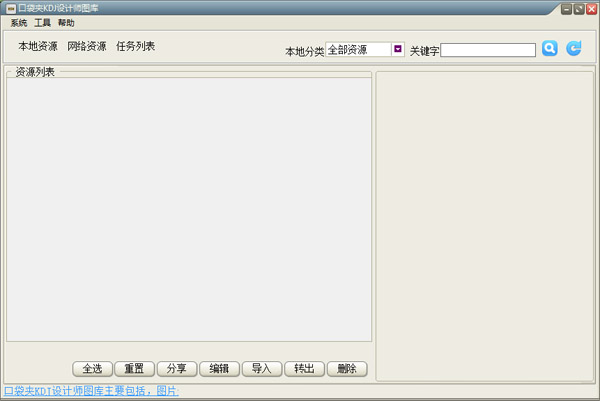600x401 pixels.
Task: Click the 重置 button
Action: pos(135,369)
